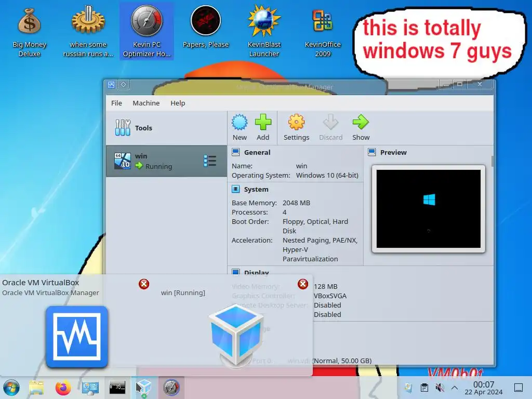The width and height of the screenshot is (532, 399).
Task: Click the System section chip icon
Action: point(236,189)
